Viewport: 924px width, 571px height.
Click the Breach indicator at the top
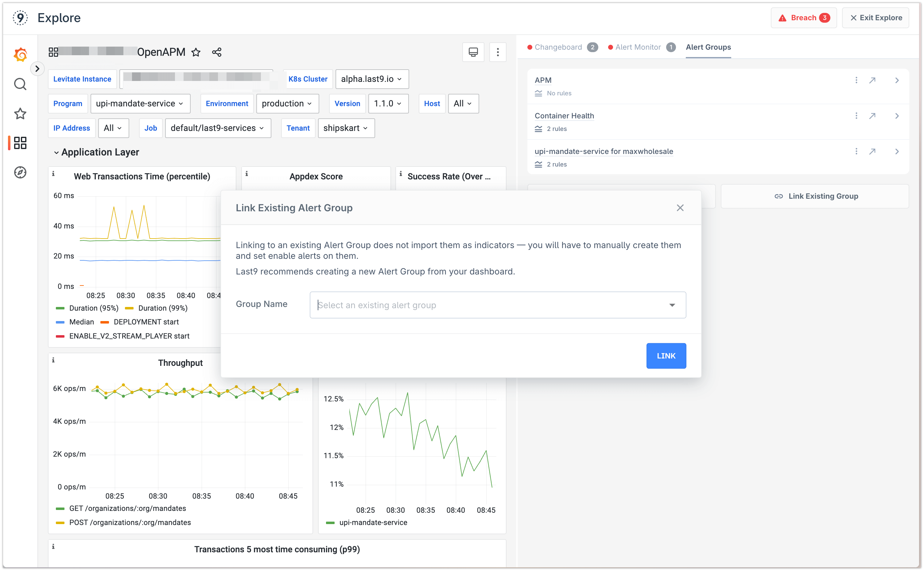pyautogui.click(x=803, y=17)
